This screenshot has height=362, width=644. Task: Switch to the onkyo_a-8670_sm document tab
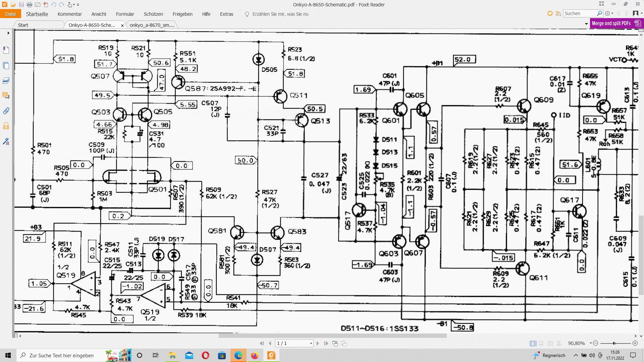[152, 25]
